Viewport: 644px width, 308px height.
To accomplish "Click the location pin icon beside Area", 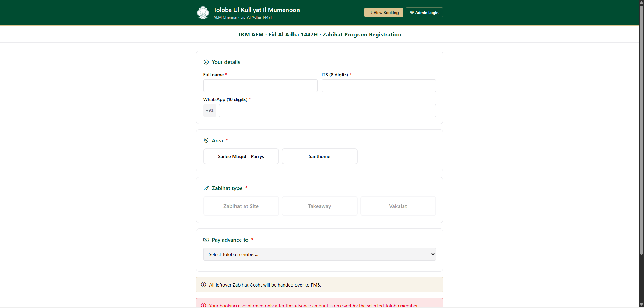I will coord(206,140).
